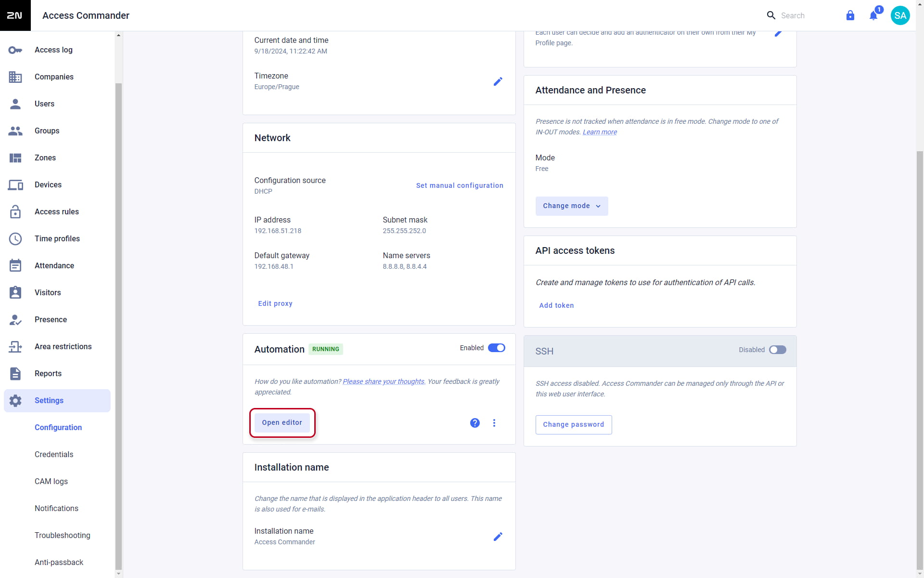Viewport: 924px width, 578px height.
Task: Open Credentials settings submenu
Action: pos(54,455)
